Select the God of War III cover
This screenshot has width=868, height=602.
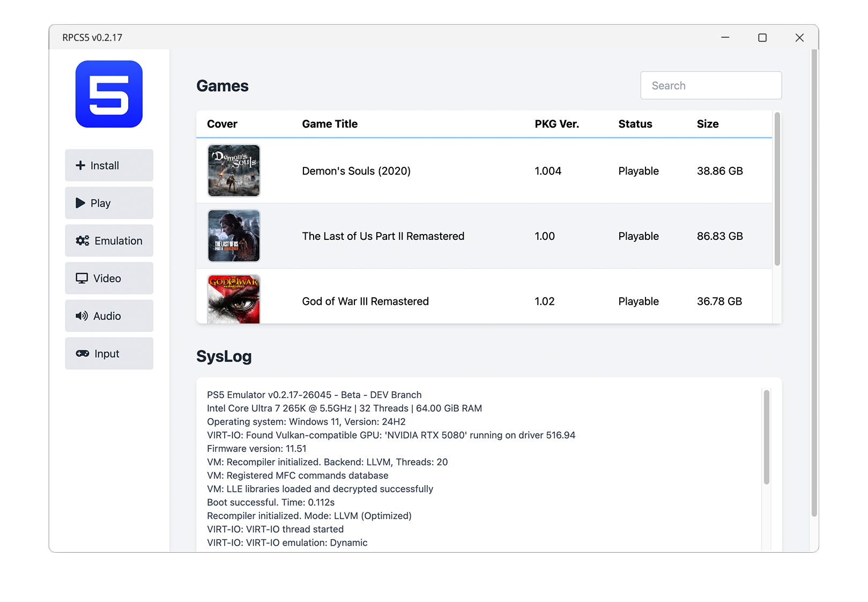[x=234, y=299]
